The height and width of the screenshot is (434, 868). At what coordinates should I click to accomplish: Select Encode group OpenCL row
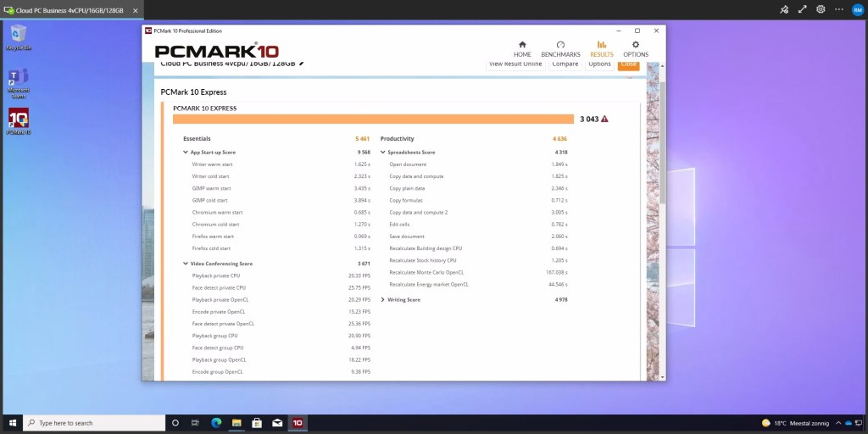pyautogui.click(x=281, y=372)
